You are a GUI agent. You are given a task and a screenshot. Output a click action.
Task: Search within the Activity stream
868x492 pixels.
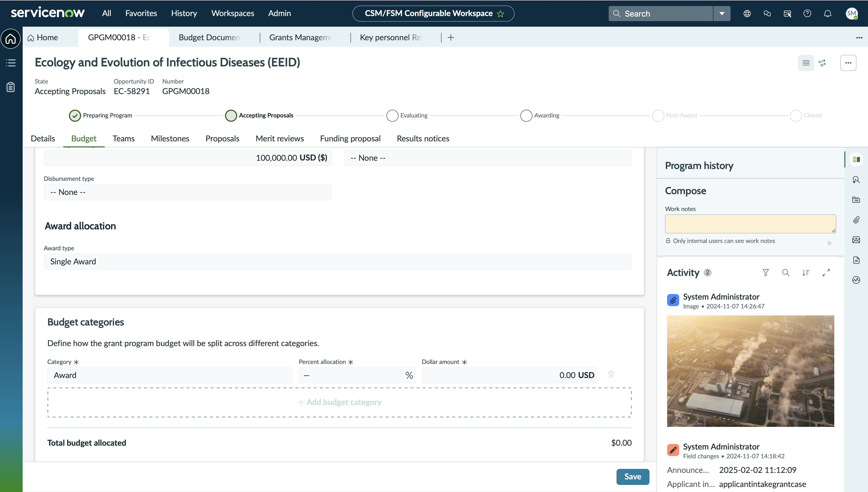[786, 273]
